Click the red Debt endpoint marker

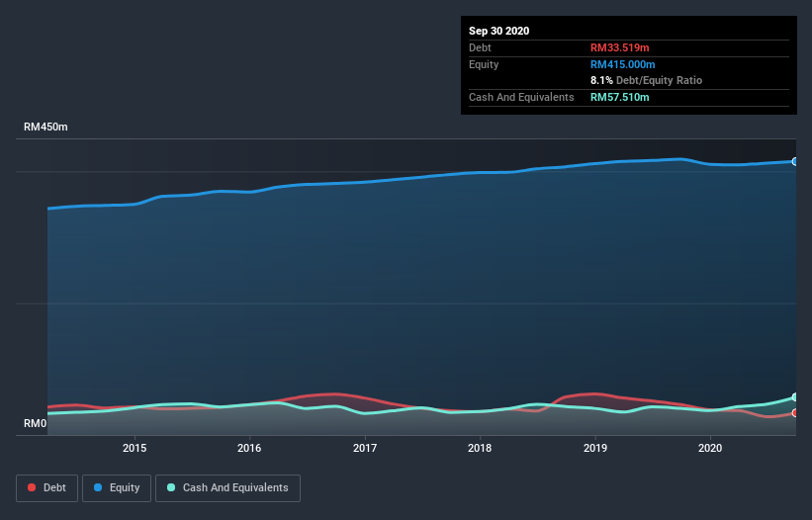click(x=795, y=413)
